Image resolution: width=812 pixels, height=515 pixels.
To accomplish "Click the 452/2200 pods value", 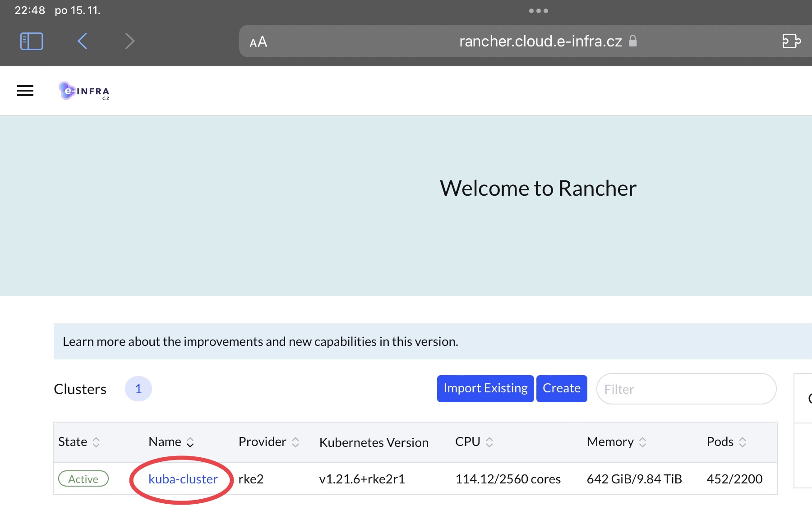I will (734, 479).
